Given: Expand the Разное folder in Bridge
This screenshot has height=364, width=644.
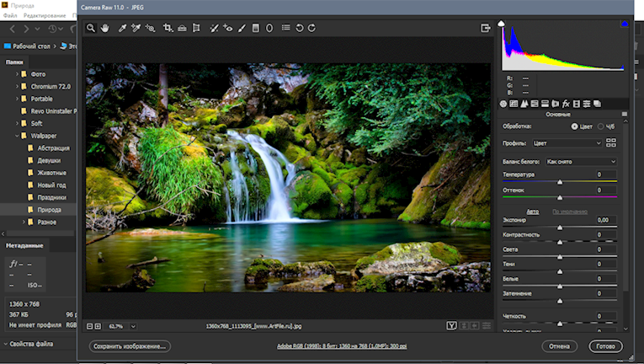Looking at the screenshot, I should 24,222.
